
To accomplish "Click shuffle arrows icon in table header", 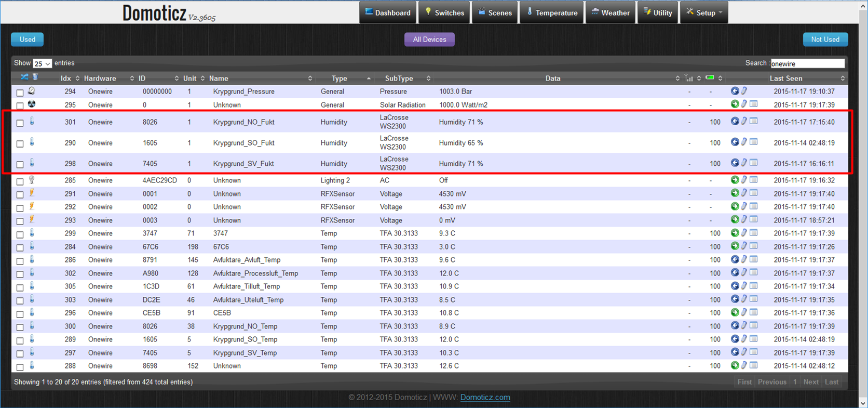I will click(24, 77).
